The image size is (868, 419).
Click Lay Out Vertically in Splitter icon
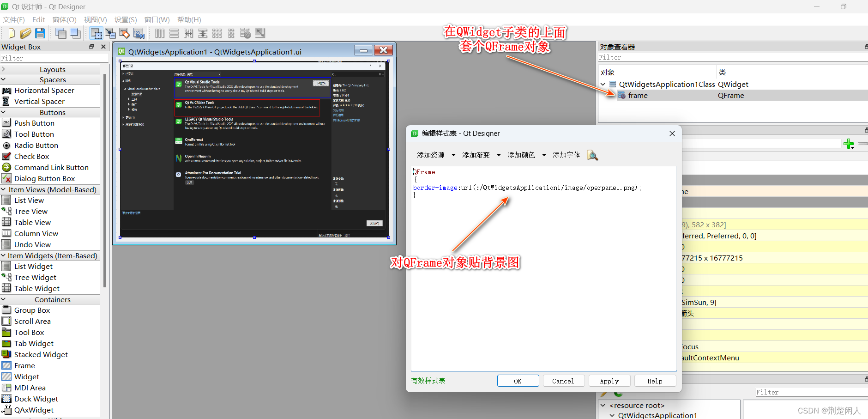203,33
